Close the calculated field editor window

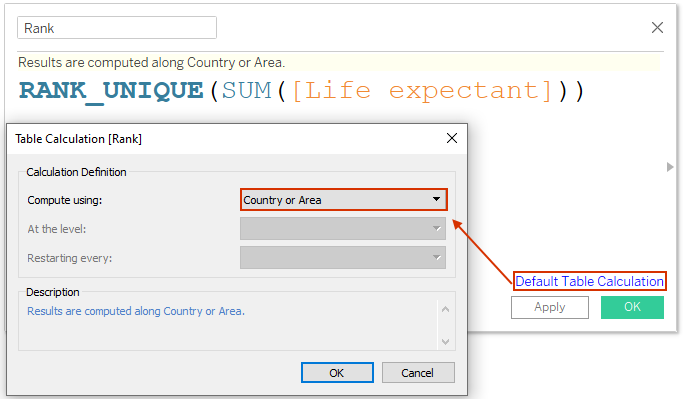657,27
